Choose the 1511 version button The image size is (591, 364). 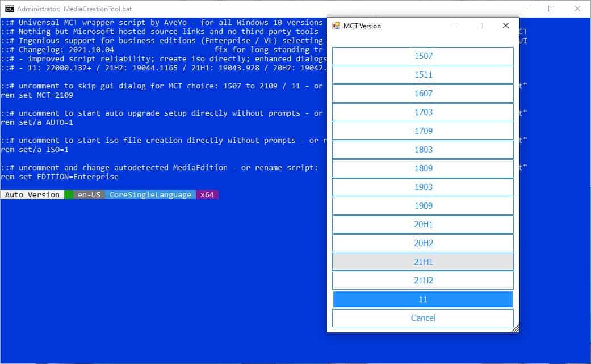click(x=422, y=75)
